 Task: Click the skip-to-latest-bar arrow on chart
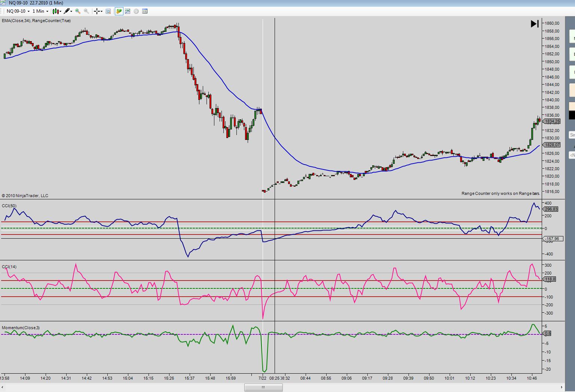(x=535, y=24)
